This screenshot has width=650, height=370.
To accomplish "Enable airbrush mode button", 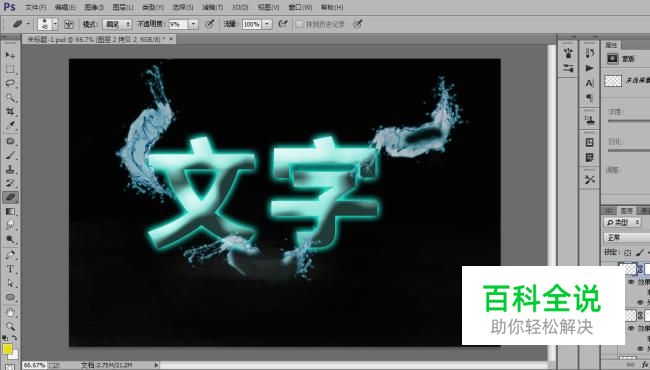I will pos(283,24).
